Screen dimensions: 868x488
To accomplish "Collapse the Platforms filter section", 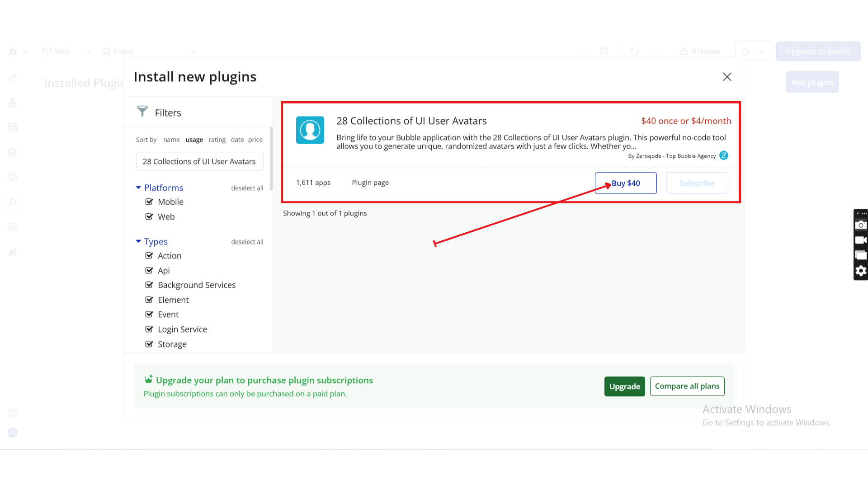I will pyautogui.click(x=139, y=188).
